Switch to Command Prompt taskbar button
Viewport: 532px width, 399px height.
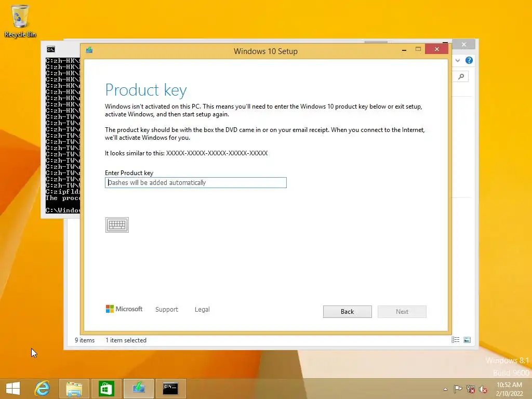point(170,389)
